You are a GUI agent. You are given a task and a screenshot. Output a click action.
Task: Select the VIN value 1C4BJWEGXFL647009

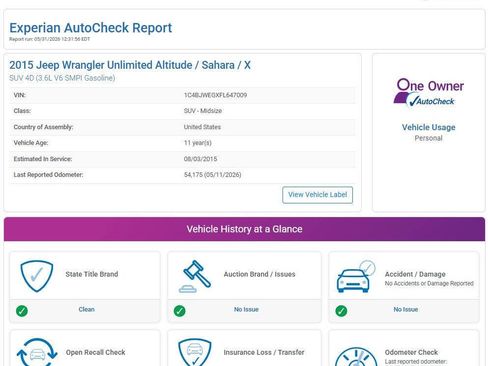point(215,95)
